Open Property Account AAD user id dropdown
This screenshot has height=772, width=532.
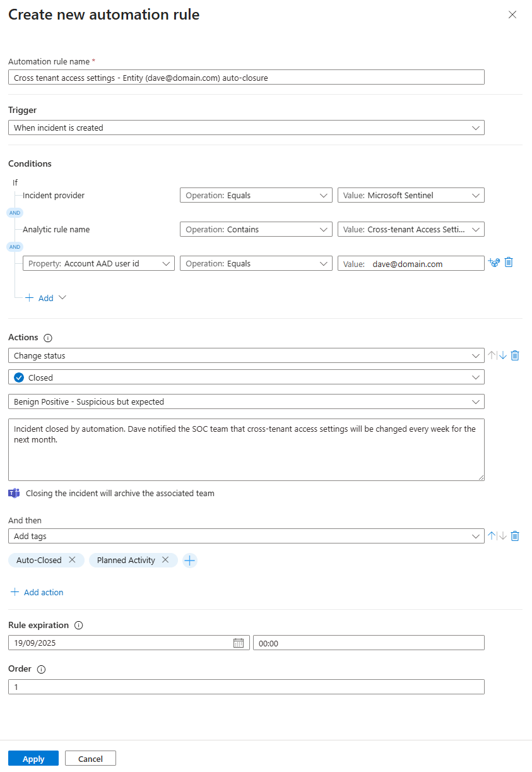(98, 263)
